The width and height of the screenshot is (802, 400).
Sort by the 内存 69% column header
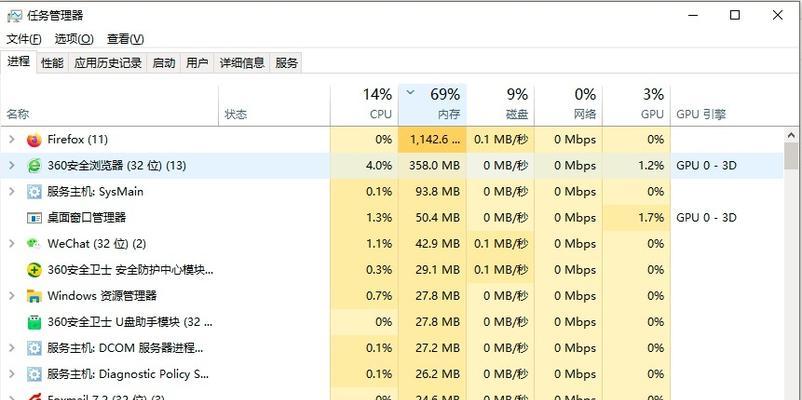click(x=432, y=105)
